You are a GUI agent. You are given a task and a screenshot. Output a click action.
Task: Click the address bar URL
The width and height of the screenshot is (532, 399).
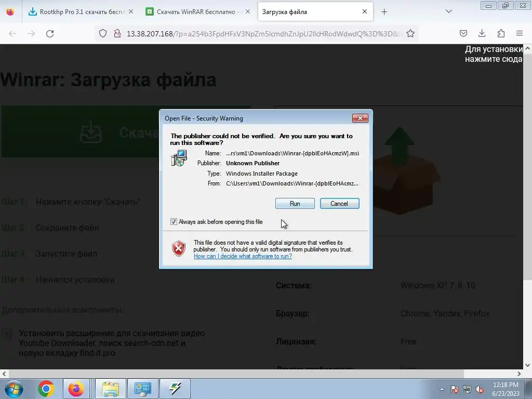pyautogui.click(x=263, y=34)
